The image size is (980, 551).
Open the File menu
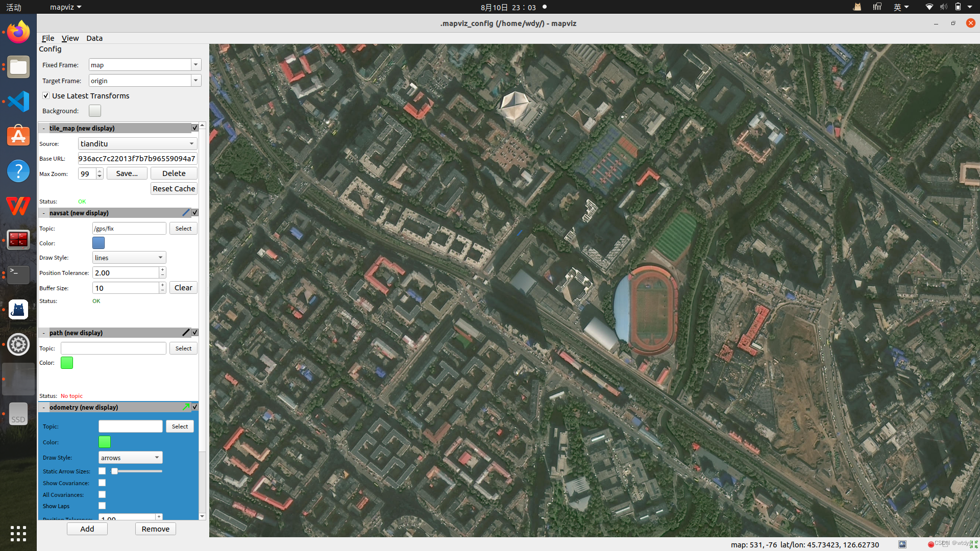[x=48, y=38]
